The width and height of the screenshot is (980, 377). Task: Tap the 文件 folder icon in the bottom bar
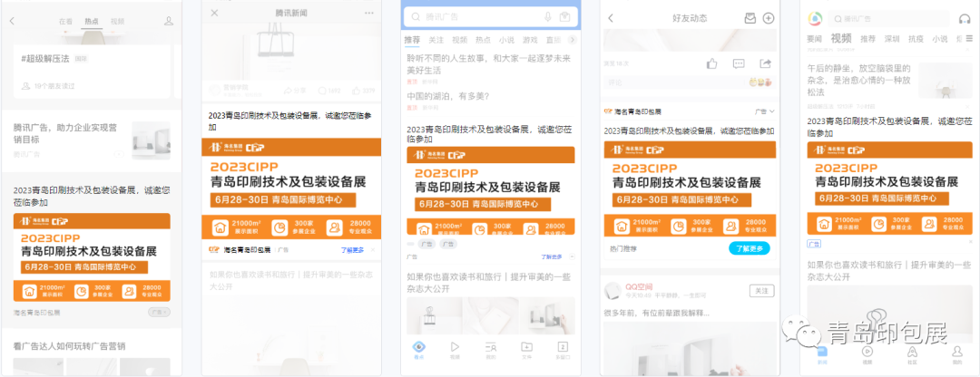[x=527, y=350]
